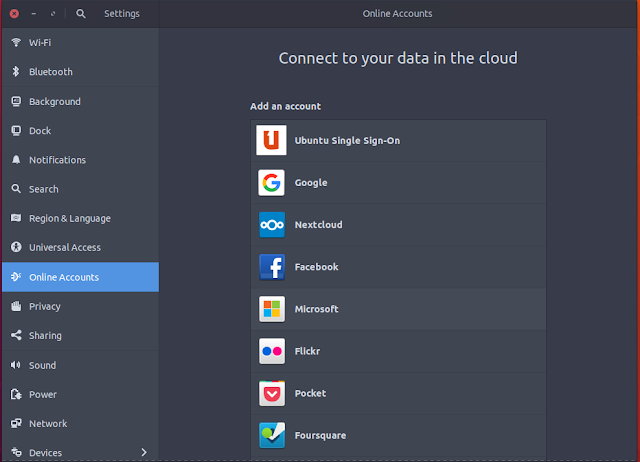This screenshot has width=640, height=462.
Task: Click the Online Accounts plug icon
Action: pos(16,277)
